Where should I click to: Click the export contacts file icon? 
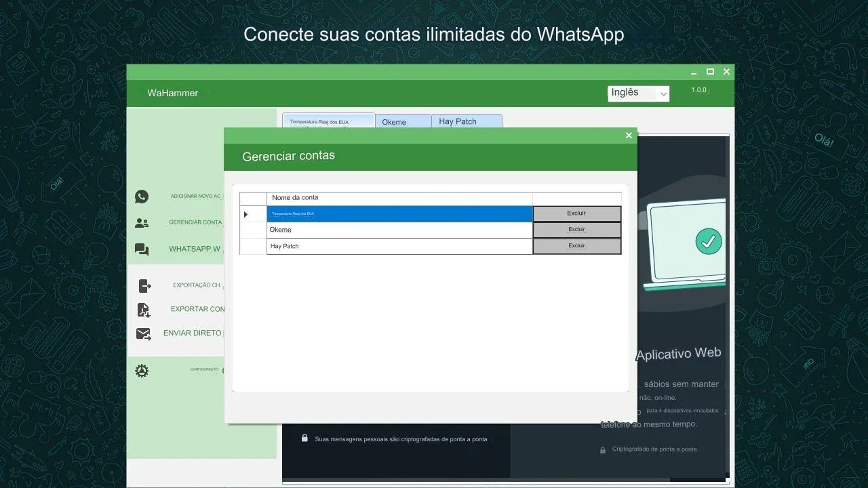coord(144,310)
